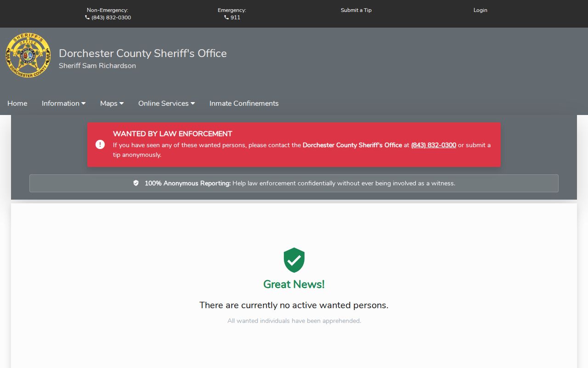
Task: Click 'All wanted individuals have been apprehended.' text
Action: tap(294, 321)
